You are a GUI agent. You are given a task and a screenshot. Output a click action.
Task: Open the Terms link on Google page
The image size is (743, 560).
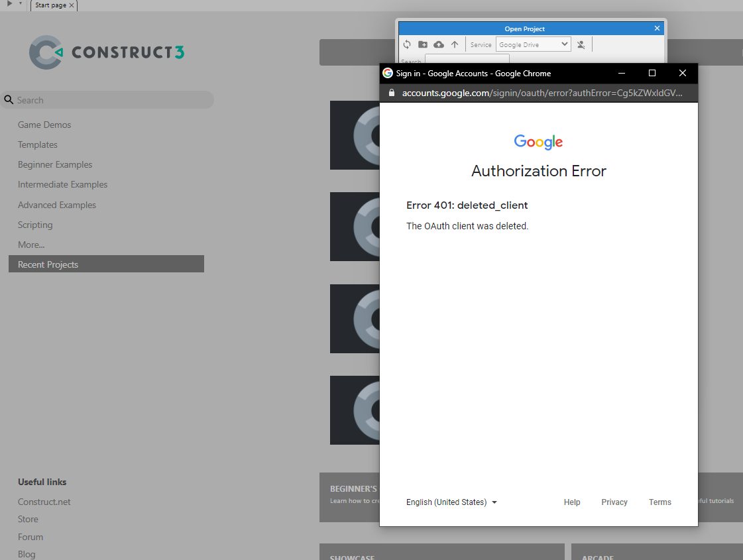(x=660, y=502)
